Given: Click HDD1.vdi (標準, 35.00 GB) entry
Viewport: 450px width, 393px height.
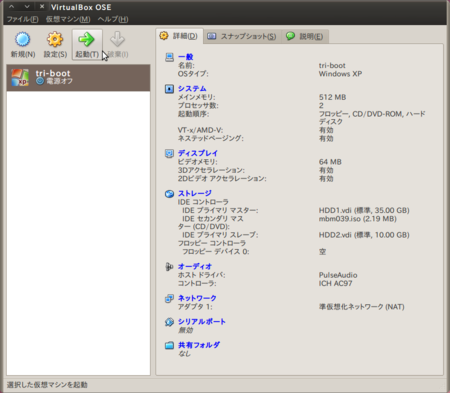Looking at the screenshot, I should pos(364,210).
